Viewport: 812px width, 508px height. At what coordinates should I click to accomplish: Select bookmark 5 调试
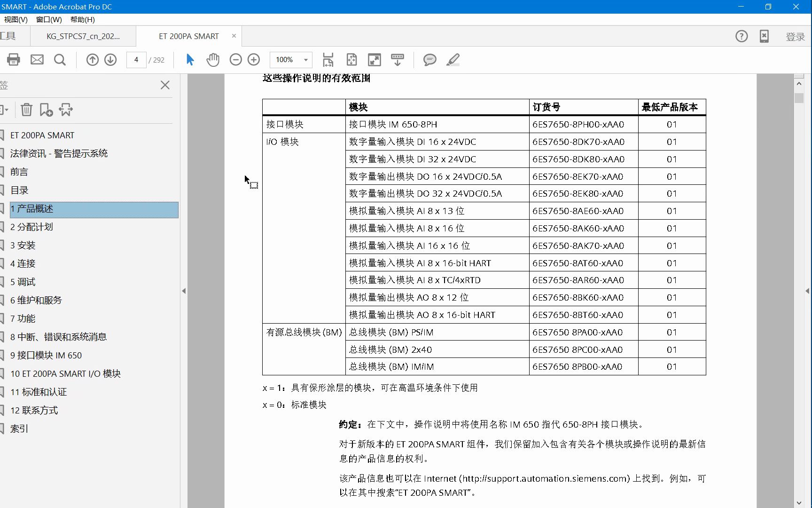(x=23, y=282)
